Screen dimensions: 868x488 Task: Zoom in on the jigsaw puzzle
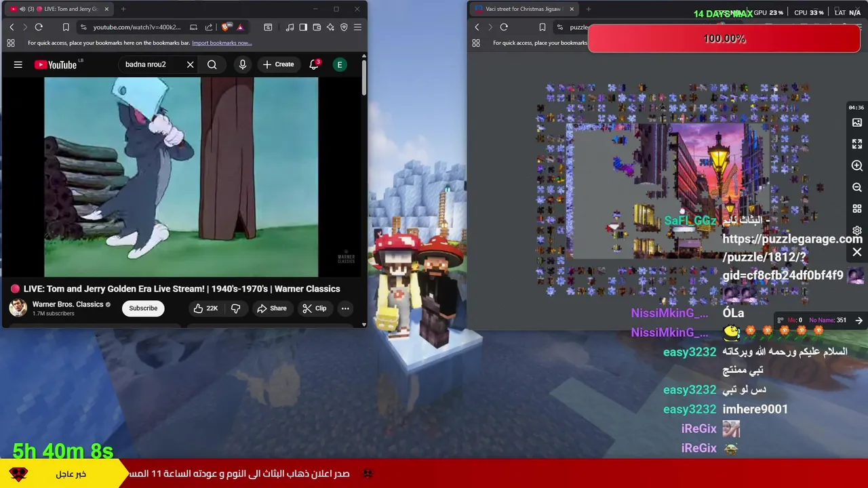point(857,166)
